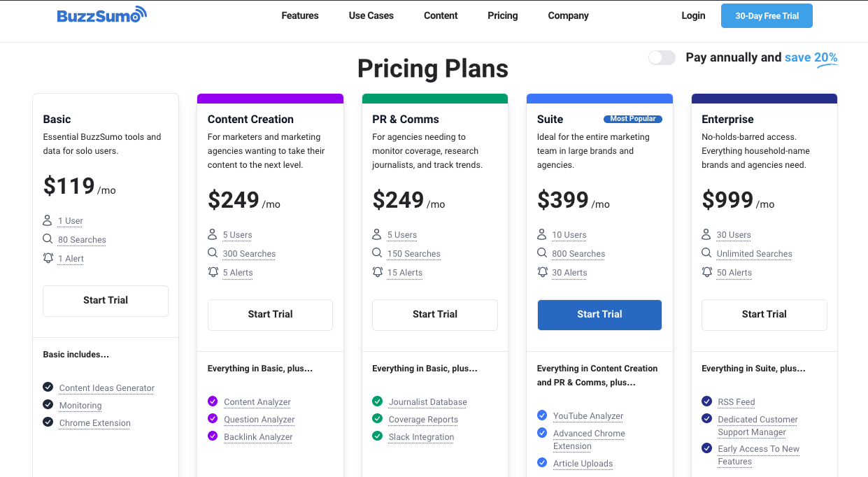Click the 30-Day Free Trial button
Image resolution: width=868 pixels, height=477 pixels.
767,15
